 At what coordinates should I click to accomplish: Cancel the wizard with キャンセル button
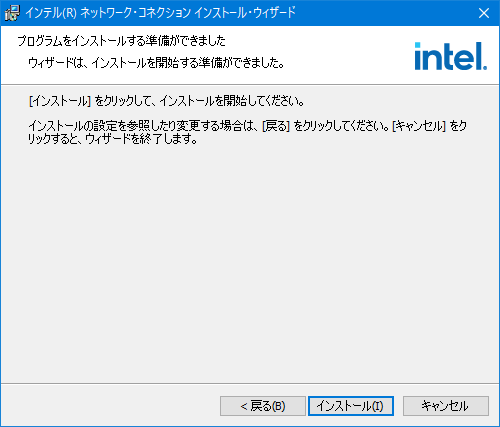446,406
